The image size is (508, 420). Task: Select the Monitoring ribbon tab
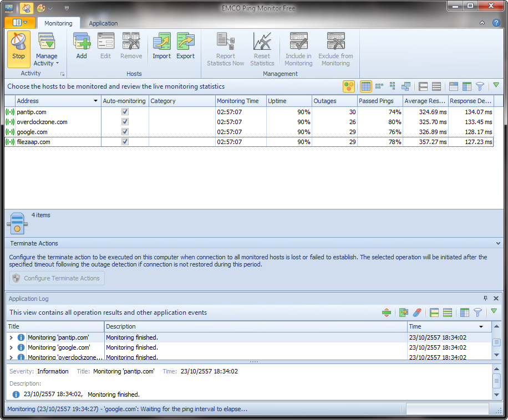58,23
